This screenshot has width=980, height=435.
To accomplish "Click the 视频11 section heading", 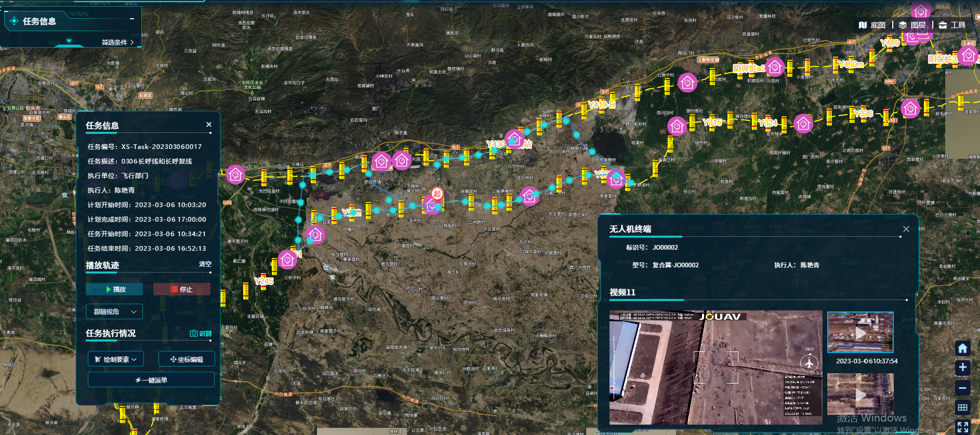I will 623,292.
